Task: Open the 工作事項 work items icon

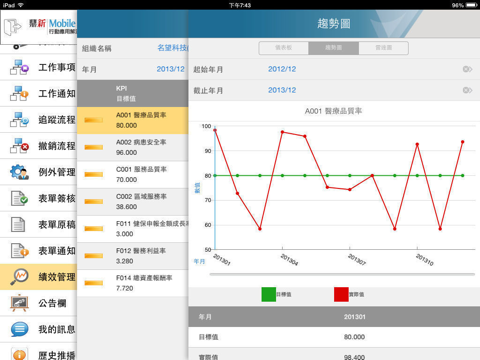Action: tap(19, 67)
